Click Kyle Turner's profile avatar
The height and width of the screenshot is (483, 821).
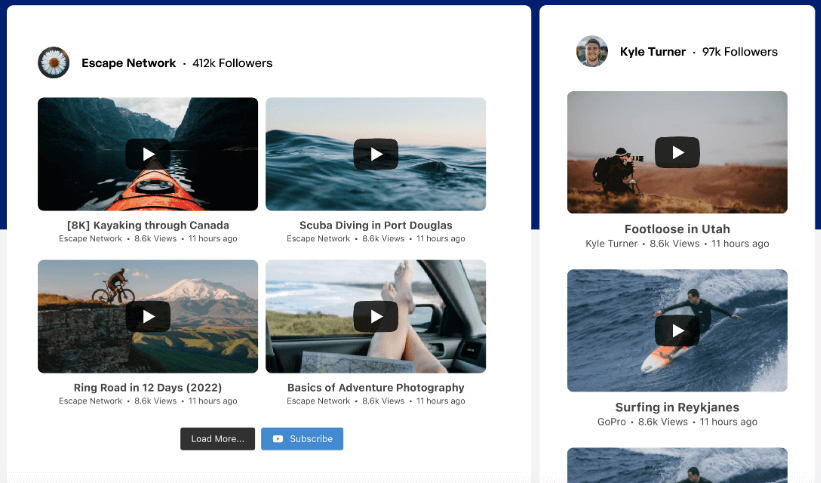click(x=592, y=52)
